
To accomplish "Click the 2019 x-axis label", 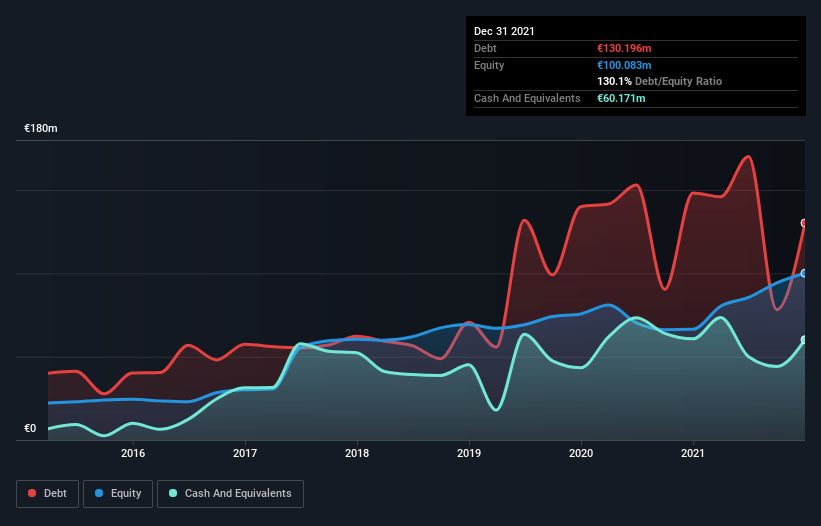I will pos(469,453).
